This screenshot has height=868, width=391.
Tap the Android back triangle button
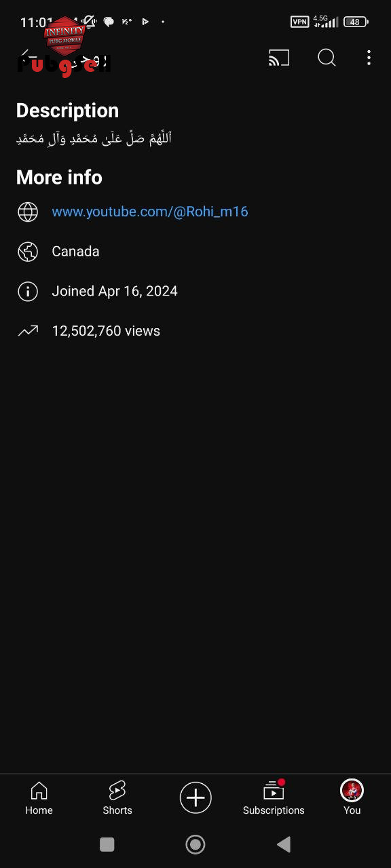pos(284,844)
